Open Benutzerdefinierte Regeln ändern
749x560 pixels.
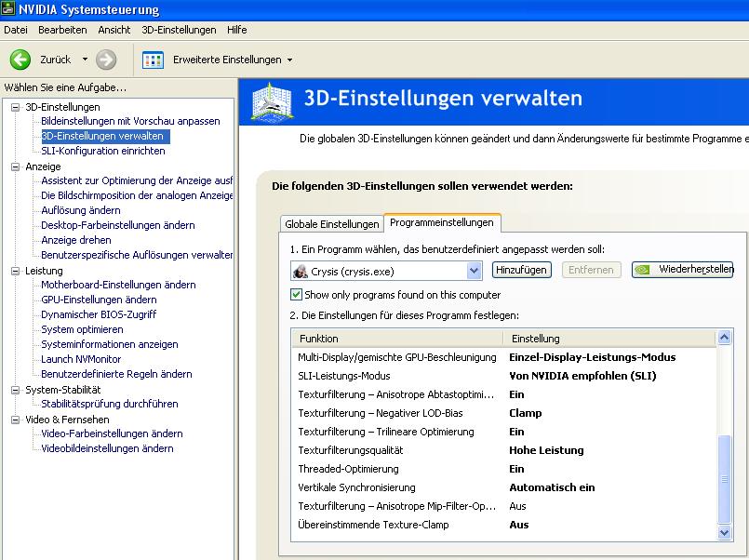(x=116, y=374)
